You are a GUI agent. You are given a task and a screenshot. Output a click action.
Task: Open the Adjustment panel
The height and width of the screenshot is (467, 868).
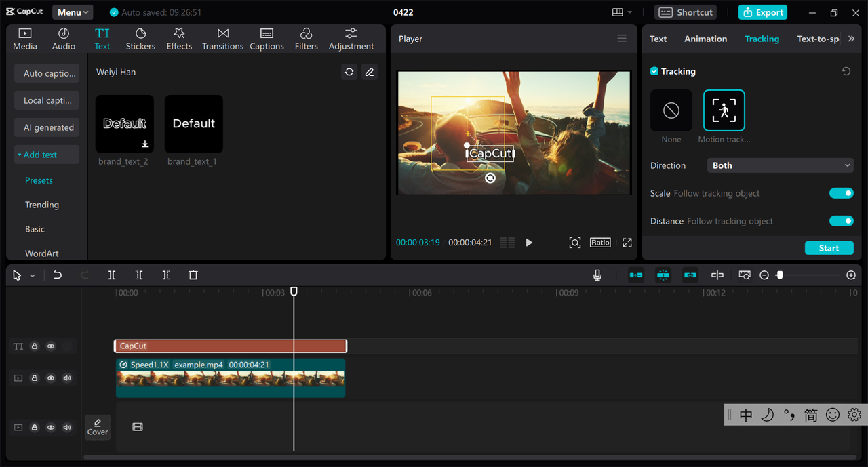[x=351, y=39]
